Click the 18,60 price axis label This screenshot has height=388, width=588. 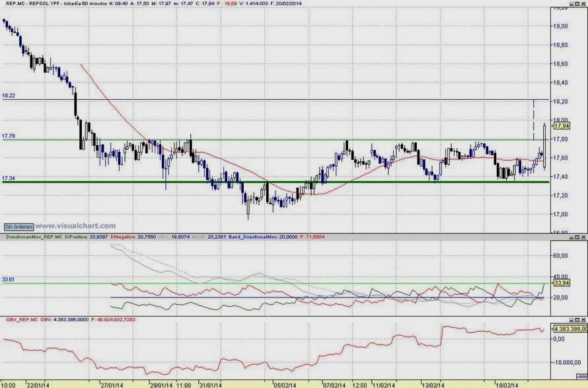560,64
